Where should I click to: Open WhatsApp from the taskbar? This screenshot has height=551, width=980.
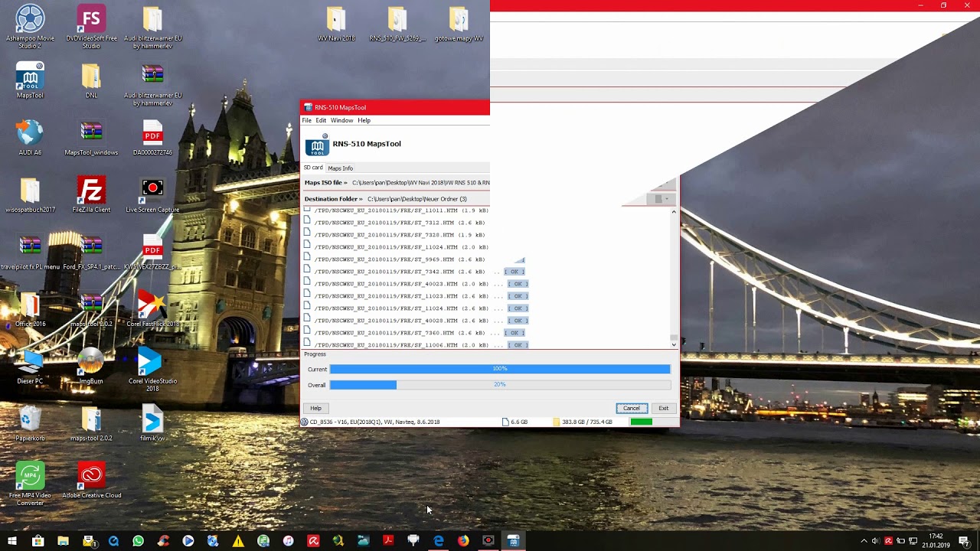pos(138,541)
